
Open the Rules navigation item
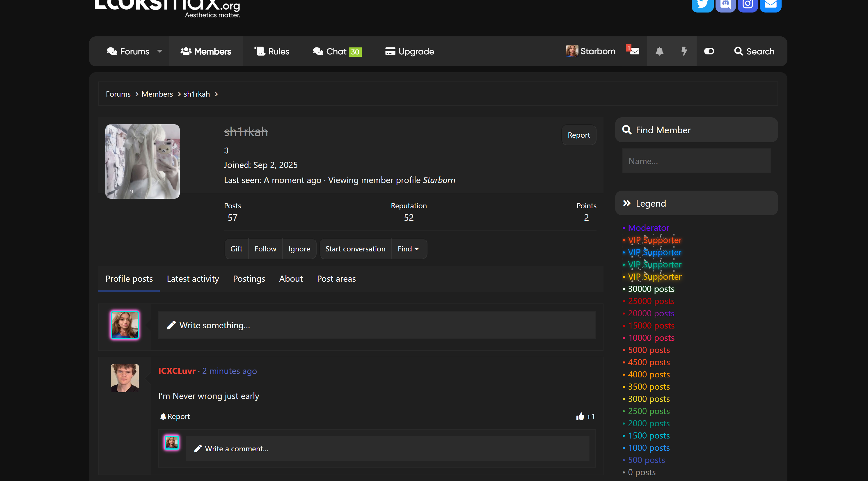tap(271, 51)
